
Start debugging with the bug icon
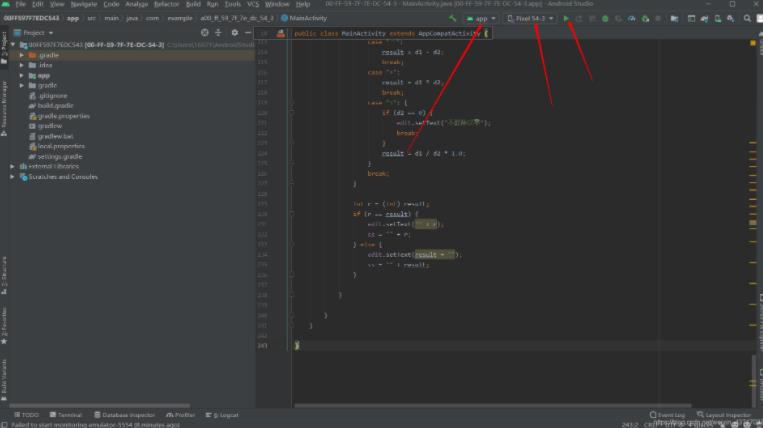click(603, 18)
